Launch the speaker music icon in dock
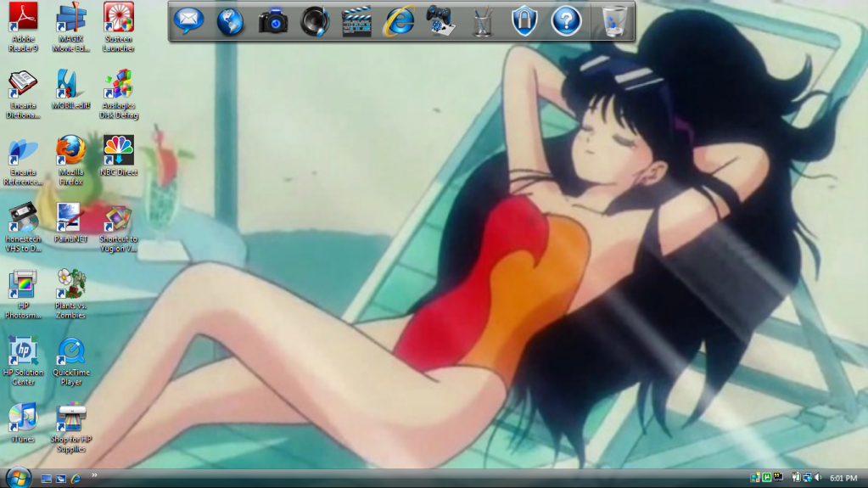The height and width of the screenshot is (488, 868). pyautogui.click(x=315, y=21)
